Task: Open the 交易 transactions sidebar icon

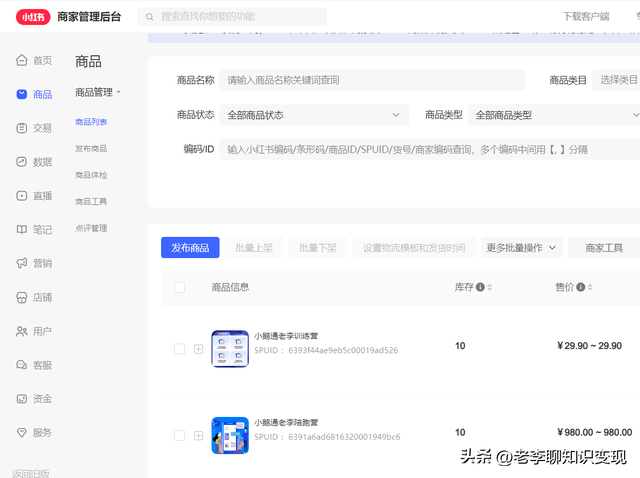Action: [x=22, y=128]
